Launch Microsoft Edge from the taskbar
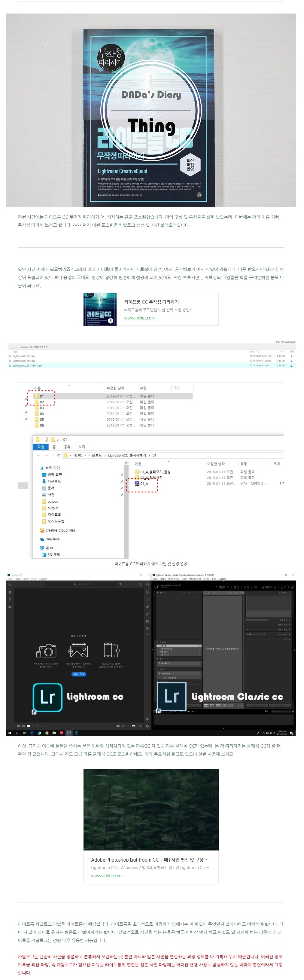Image resolution: width=304 pixels, height=980 pixels. click(32, 733)
